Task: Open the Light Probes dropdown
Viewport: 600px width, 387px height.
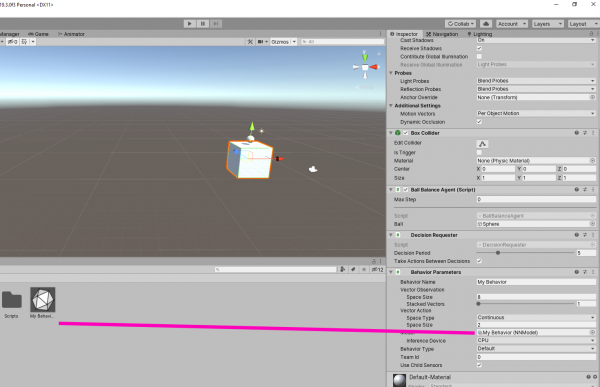Action: click(536, 81)
